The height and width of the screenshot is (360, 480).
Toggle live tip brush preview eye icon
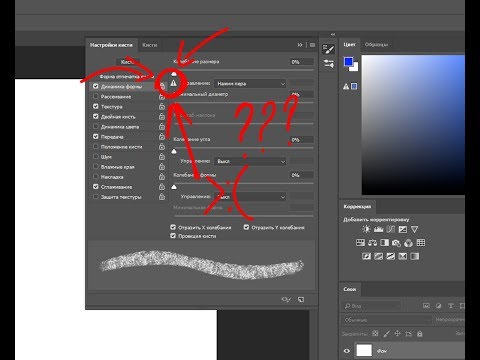pyautogui.click(x=286, y=299)
